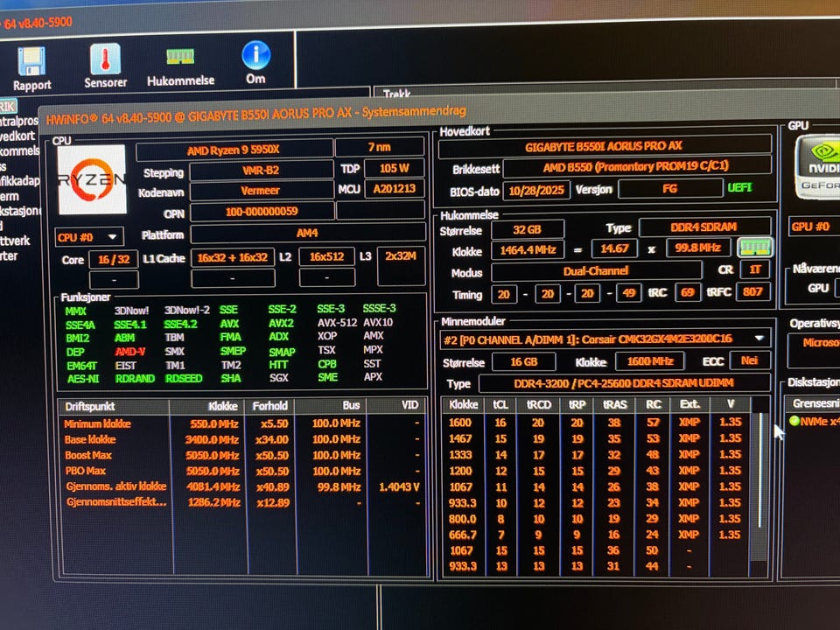Select the Base klokke row

(x=242, y=439)
